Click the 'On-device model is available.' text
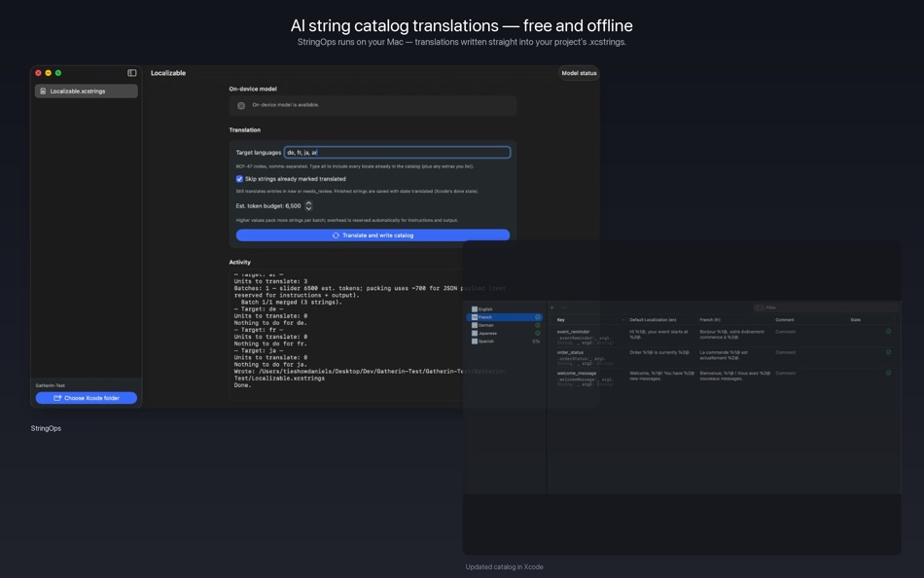Viewport: 924px width, 578px height. tap(285, 105)
